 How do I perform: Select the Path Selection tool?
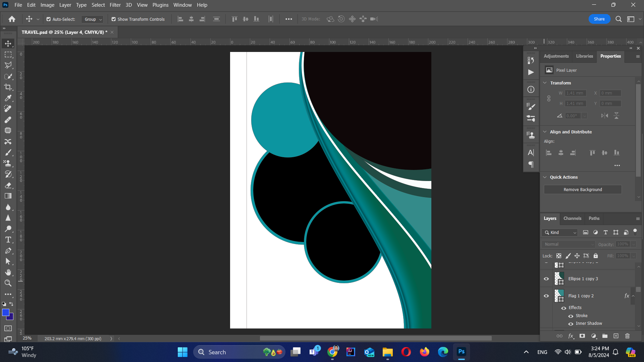(x=8, y=261)
